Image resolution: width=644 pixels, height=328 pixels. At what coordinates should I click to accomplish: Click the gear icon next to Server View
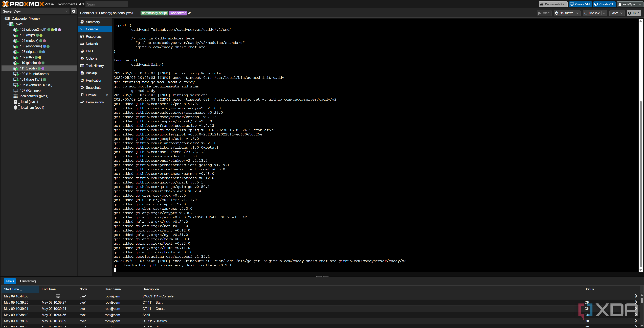point(74,11)
